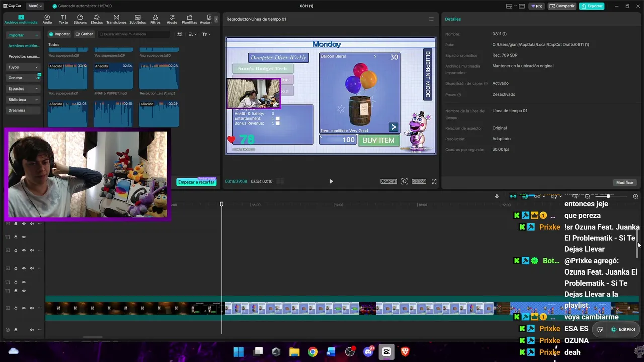Open Discord from the taskbar

point(368,352)
